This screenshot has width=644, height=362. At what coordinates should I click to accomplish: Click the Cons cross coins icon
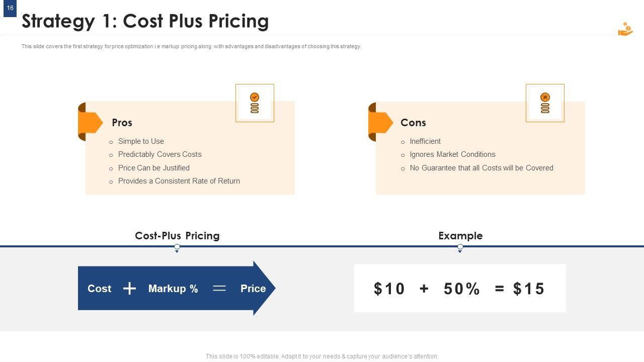click(x=545, y=103)
